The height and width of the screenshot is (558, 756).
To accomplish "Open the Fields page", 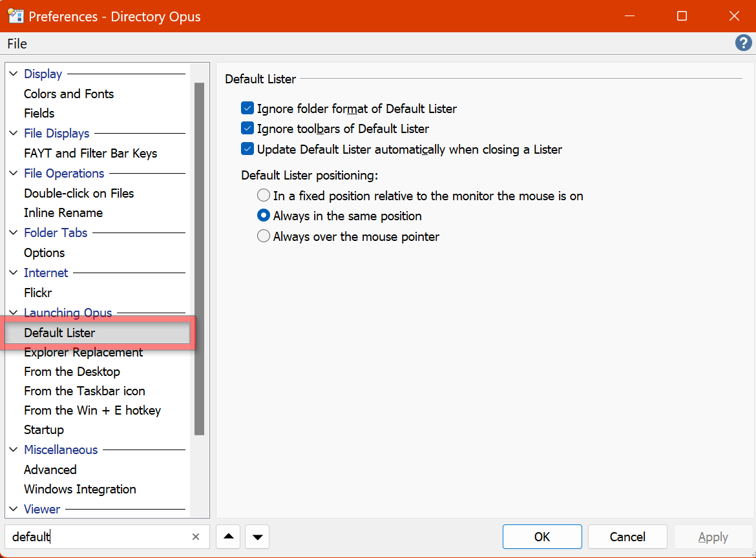I will point(39,113).
